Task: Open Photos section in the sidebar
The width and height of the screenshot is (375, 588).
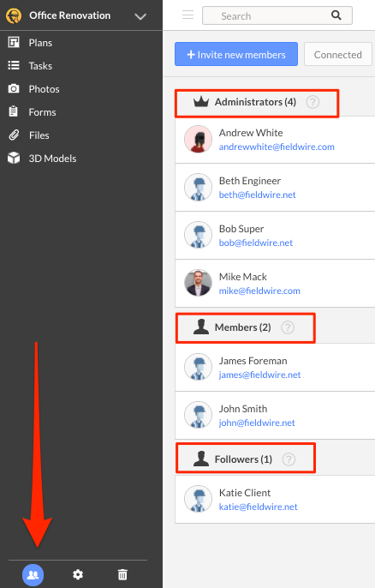Action: pos(44,89)
